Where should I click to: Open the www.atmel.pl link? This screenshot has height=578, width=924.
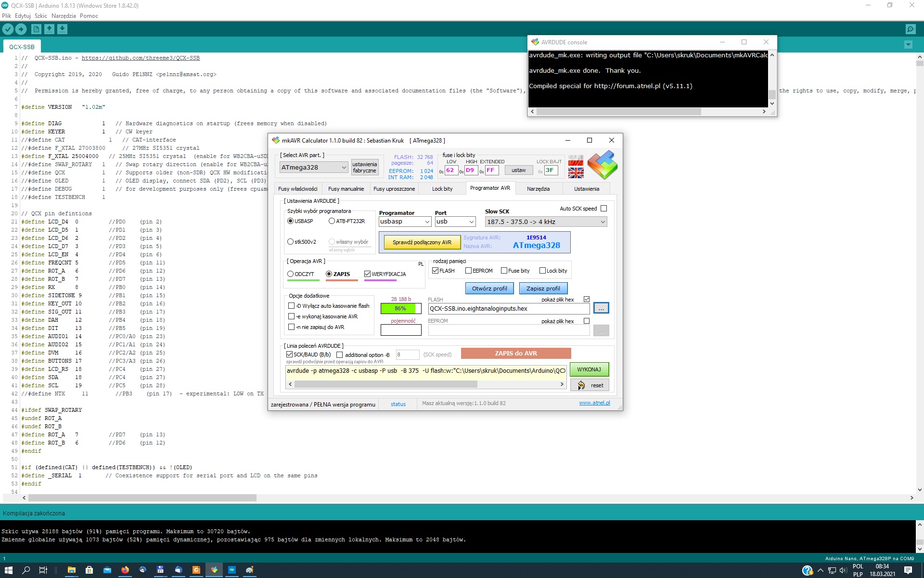coord(594,403)
